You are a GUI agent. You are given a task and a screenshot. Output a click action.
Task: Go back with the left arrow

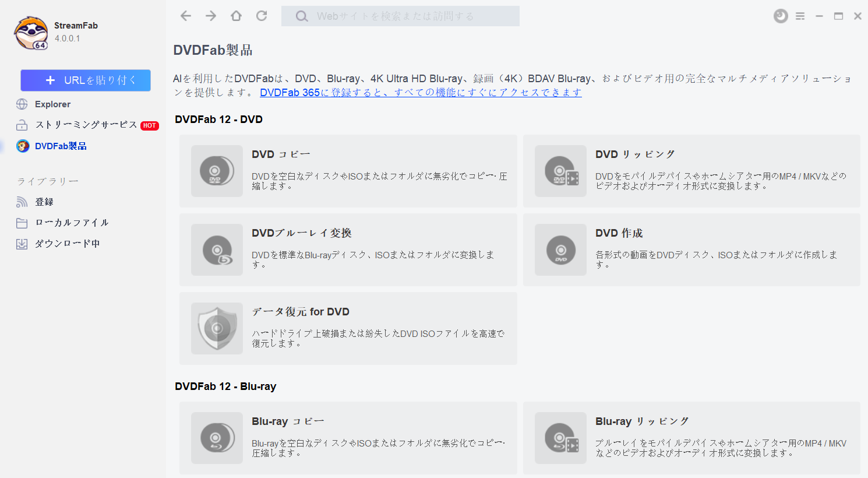click(x=186, y=16)
